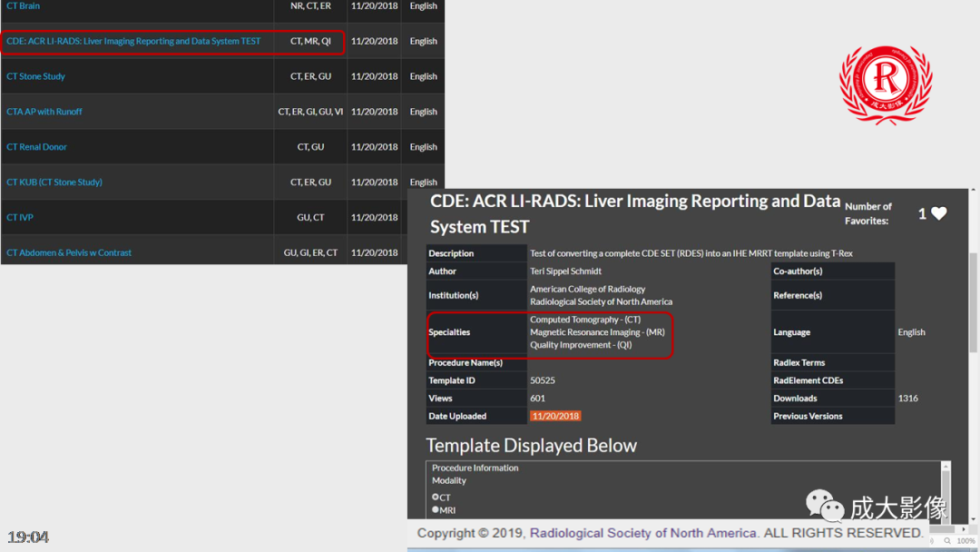The image size is (980, 552).
Task: Select the CT modality radio button
Action: [436, 498]
